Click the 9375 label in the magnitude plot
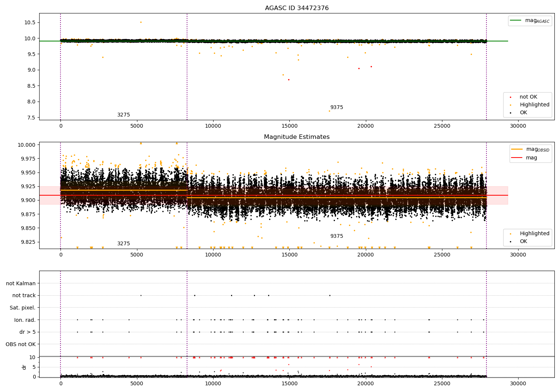Image resolution: width=560 pixels, height=392 pixels. pos(336,236)
